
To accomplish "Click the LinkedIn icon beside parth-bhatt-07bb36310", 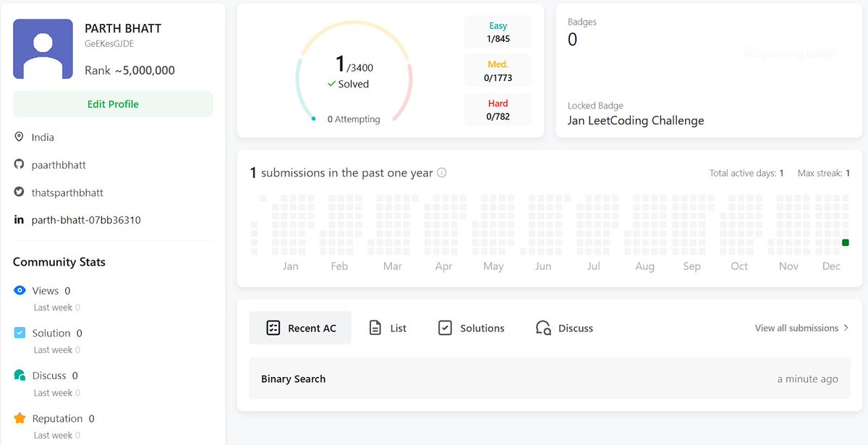I will coord(20,219).
